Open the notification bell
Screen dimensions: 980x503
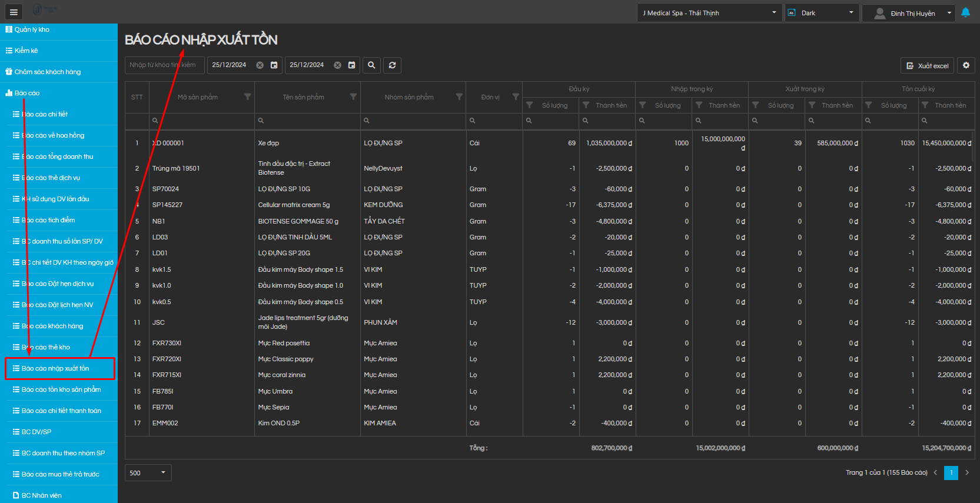[x=965, y=12]
